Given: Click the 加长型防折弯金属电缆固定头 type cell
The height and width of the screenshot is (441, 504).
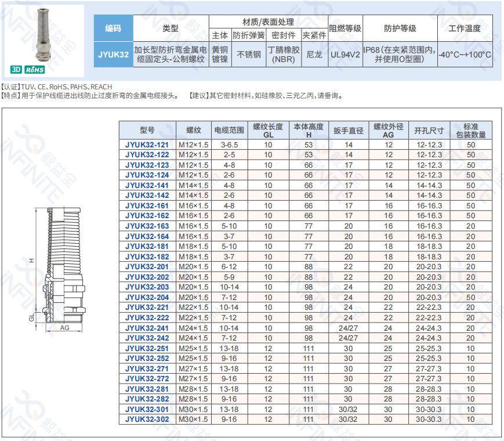Looking at the screenshot, I should pyautogui.click(x=171, y=55).
